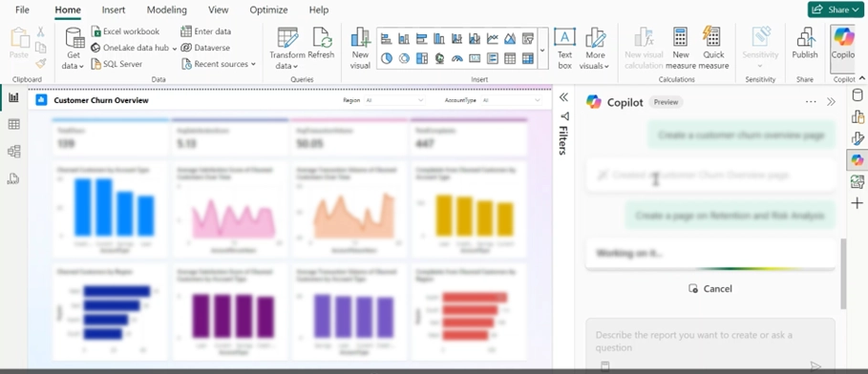Insert a Text box

point(564,48)
